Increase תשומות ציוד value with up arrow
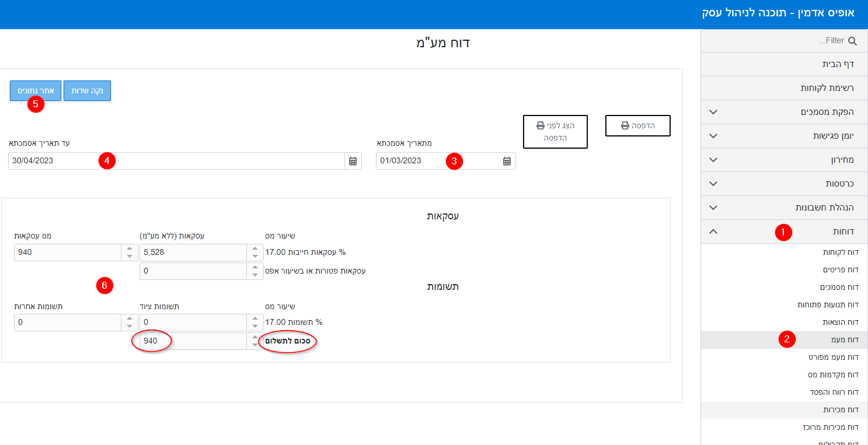Image resolution: width=868 pixels, height=445 pixels. coord(255,319)
